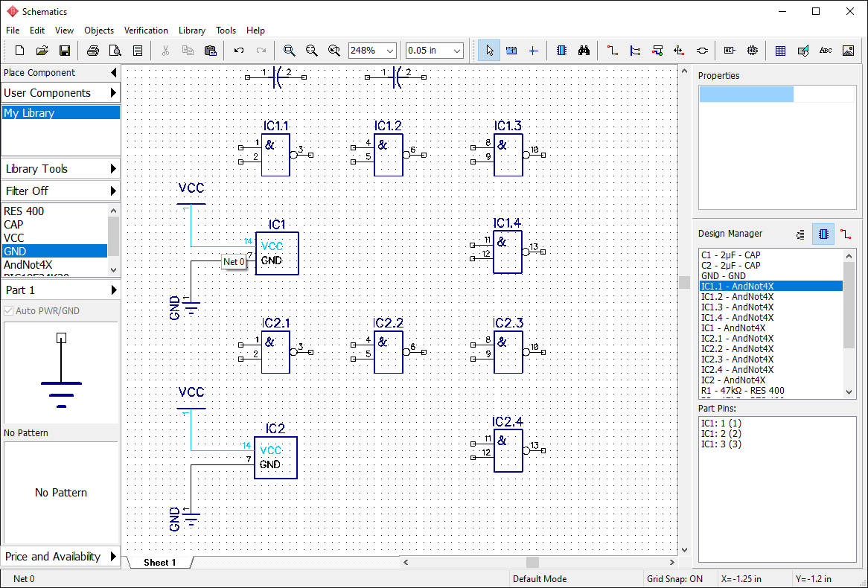The width and height of the screenshot is (868, 588).
Task: Save the schematic with floppy icon
Action: coord(65,51)
